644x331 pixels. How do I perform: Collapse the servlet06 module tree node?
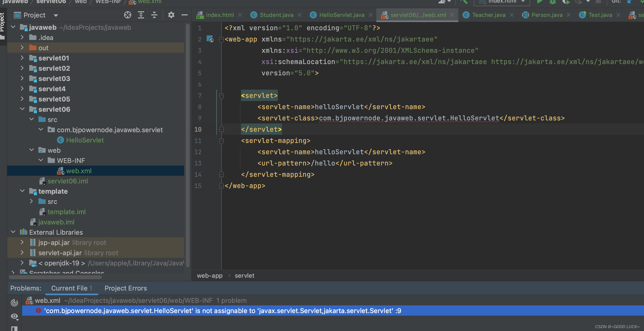[22, 109]
